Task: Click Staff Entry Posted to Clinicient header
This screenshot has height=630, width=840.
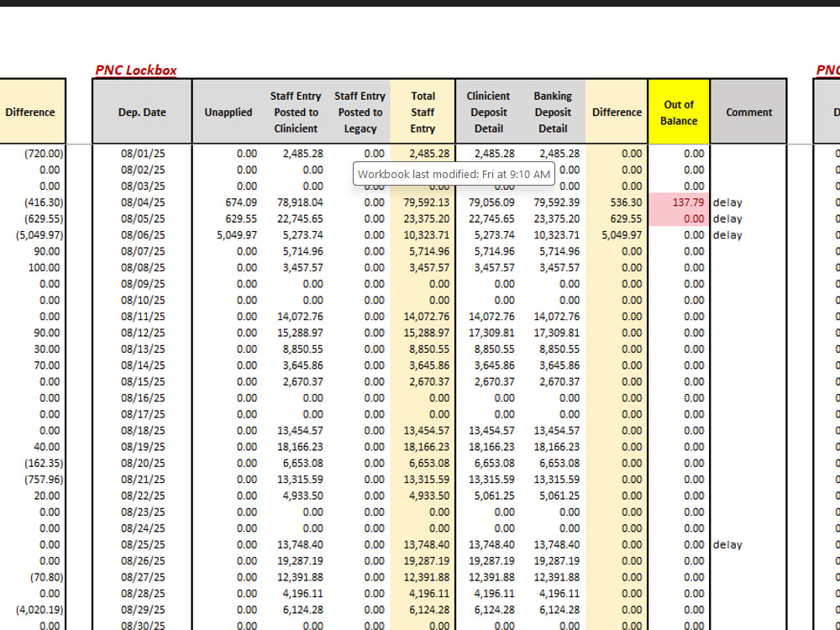Action: (x=296, y=112)
